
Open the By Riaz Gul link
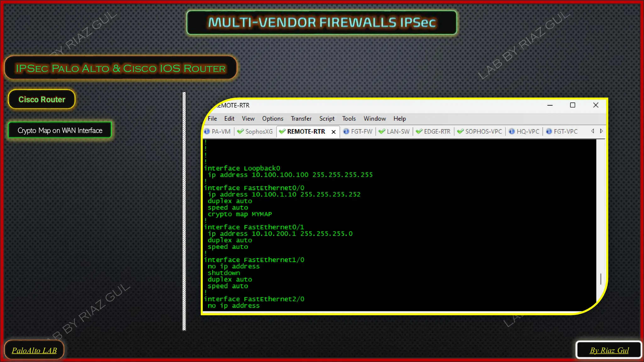[x=609, y=350]
